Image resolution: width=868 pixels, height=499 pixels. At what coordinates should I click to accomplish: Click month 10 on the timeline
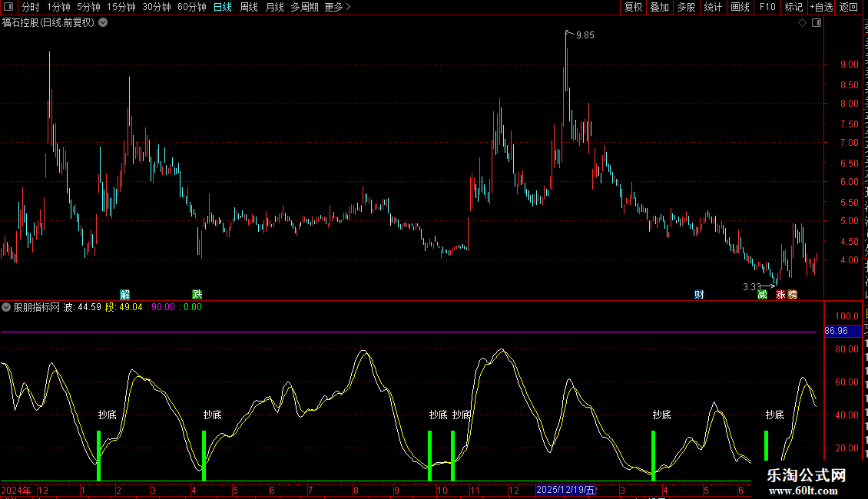coord(442,490)
